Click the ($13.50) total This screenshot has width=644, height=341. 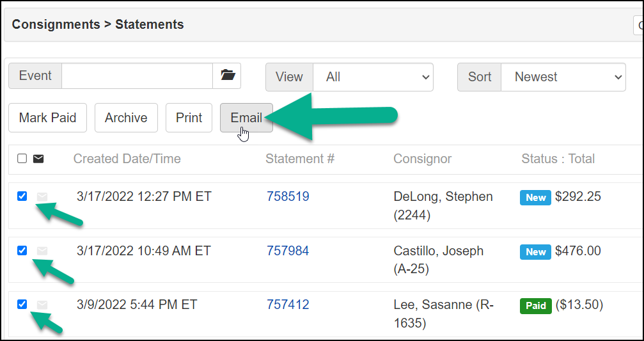click(x=579, y=305)
